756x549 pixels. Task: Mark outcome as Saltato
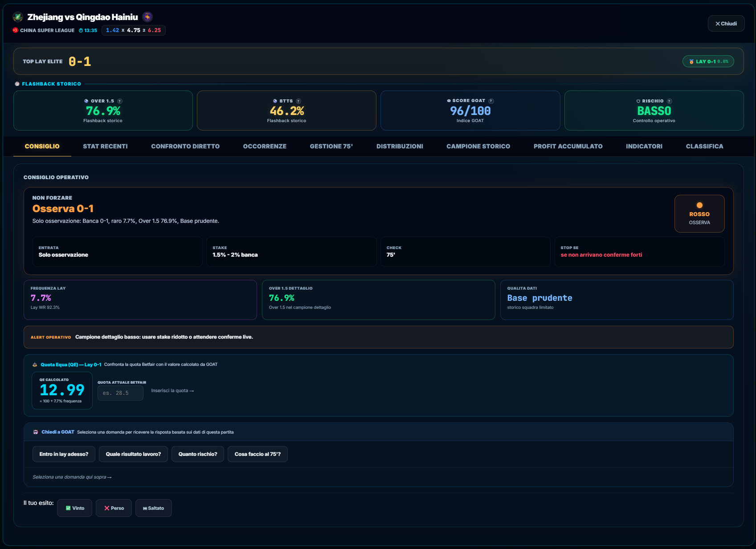click(154, 508)
